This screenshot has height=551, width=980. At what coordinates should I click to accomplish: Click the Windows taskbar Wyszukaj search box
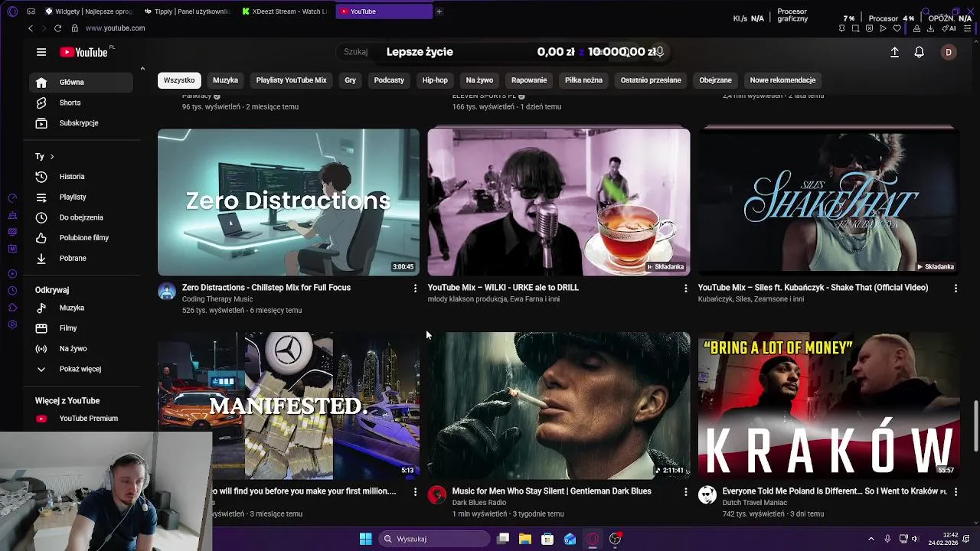click(434, 539)
